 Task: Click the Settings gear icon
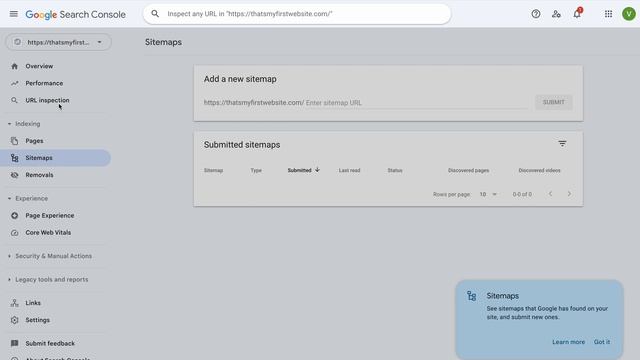(15, 320)
